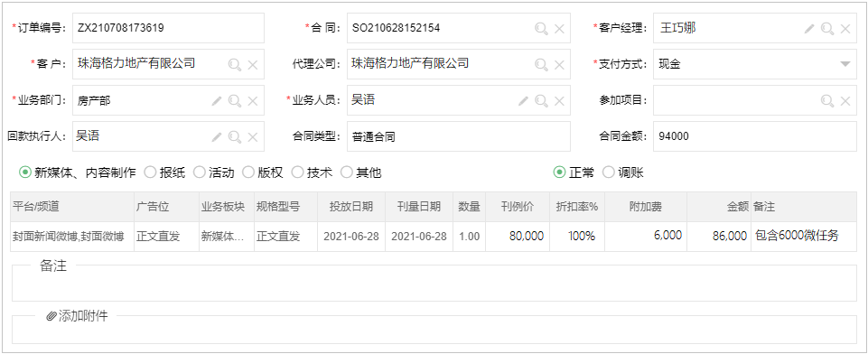Click the 业务板块 column header
This screenshot has height=354, width=868.
[x=227, y=207]
